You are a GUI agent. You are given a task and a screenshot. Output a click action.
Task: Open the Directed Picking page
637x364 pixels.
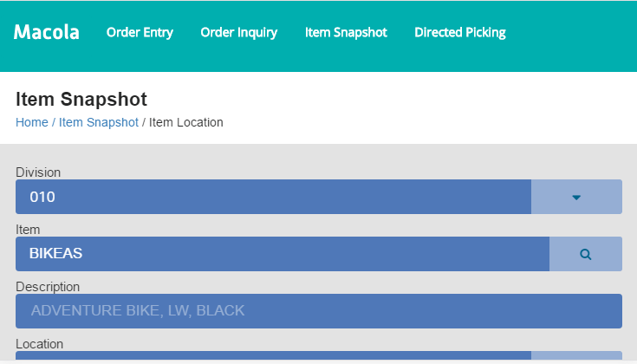(460, 33)
